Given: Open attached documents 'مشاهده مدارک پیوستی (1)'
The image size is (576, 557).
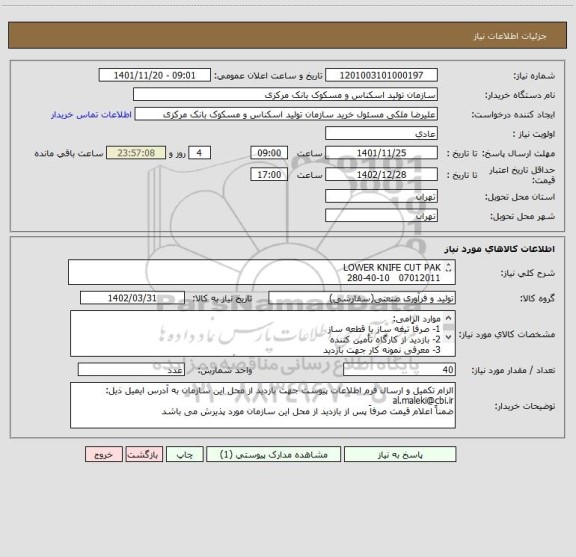Looking at the screenshot, I should (274, 454).
